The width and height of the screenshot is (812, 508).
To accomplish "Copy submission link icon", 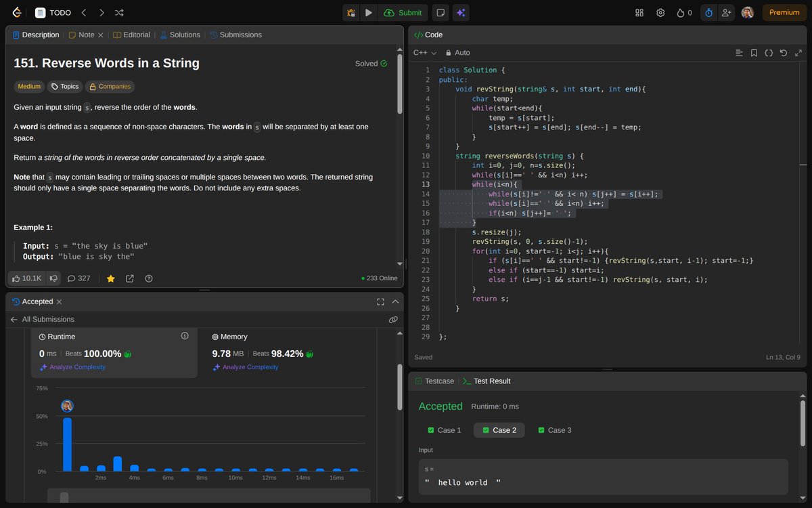I will click(x=393, y=319).
